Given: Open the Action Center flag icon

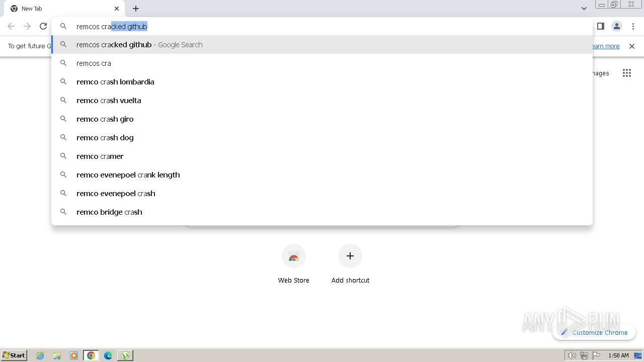Looking at the screenshot, I should tap(596, 355).
